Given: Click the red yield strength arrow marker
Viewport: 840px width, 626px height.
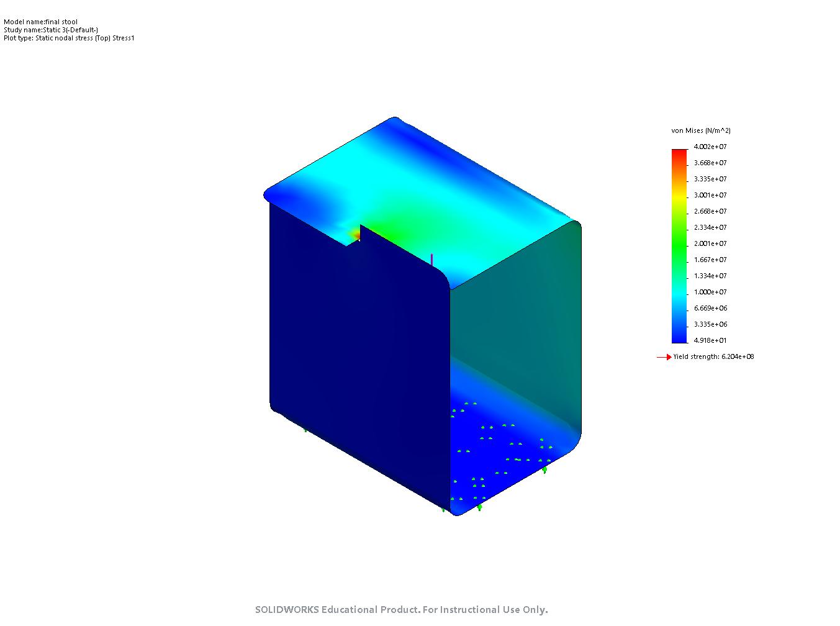Looking at the screenshot, I should point(664,357).
